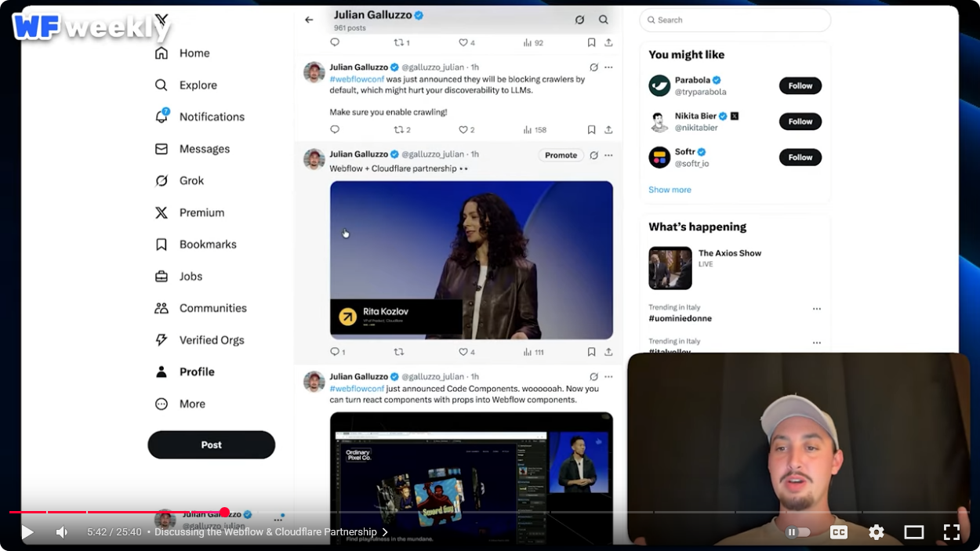980x551 pixels.
Task: Mute the video with speaker icon
Action: coord(62,532)
